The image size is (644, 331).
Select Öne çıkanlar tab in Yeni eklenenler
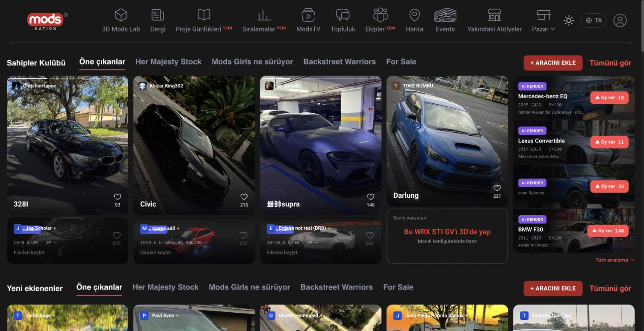[x=99, y=287]
